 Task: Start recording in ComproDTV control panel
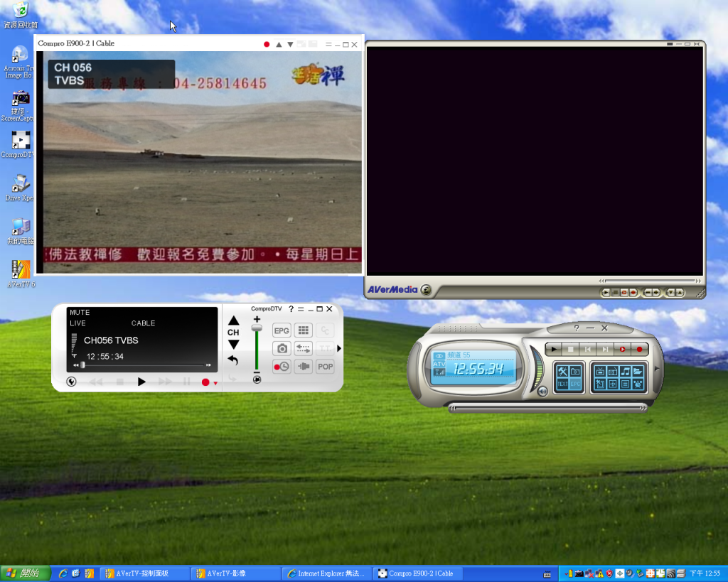tap(205, 382)
